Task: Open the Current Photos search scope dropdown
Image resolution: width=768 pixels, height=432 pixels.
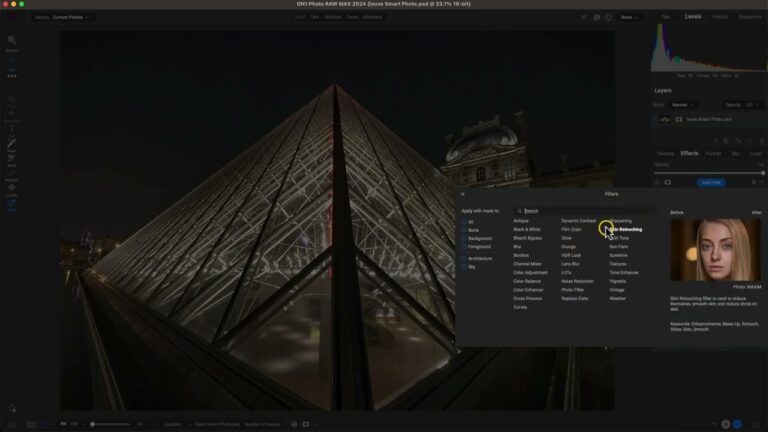Action: point(71,18)
